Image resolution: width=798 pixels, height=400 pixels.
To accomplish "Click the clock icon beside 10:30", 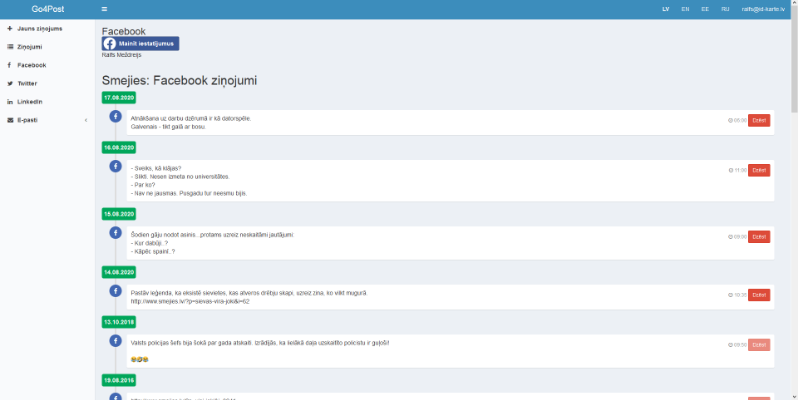I will click(730, 295).
